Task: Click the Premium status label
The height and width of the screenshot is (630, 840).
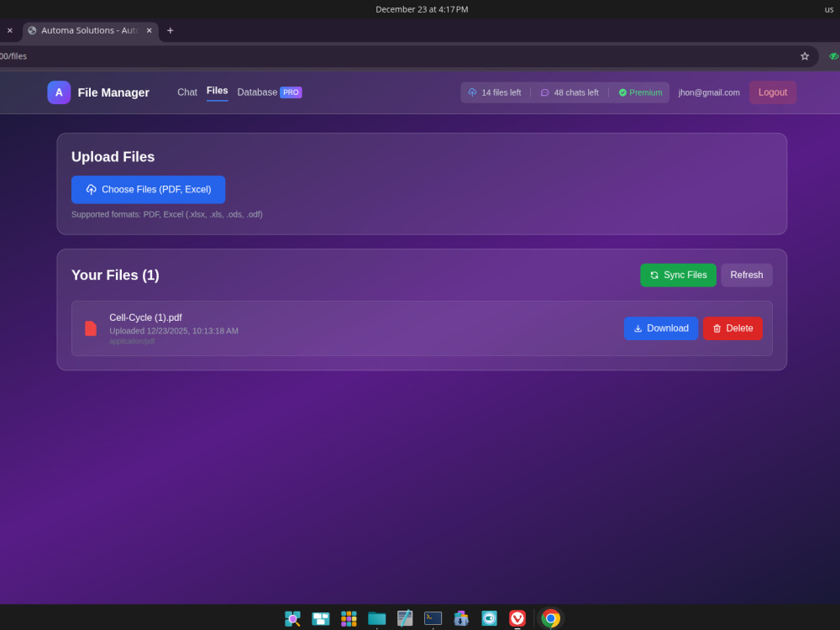Action: [645, 92]
